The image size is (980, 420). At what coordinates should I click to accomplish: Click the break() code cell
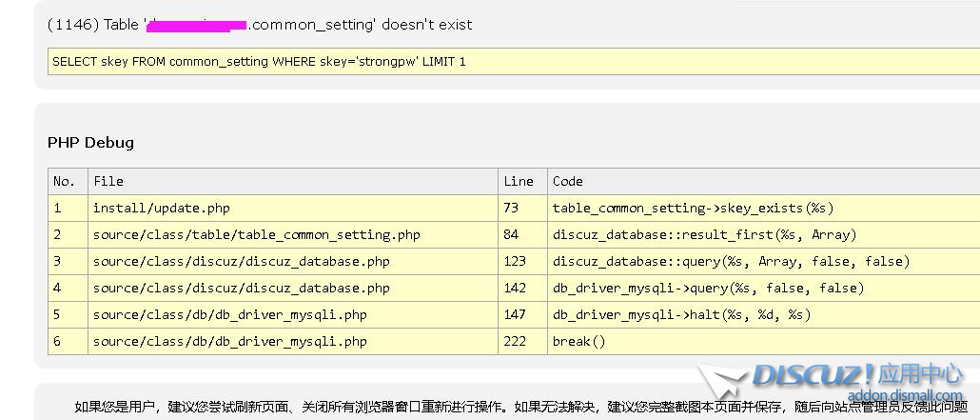pos(578,341)
